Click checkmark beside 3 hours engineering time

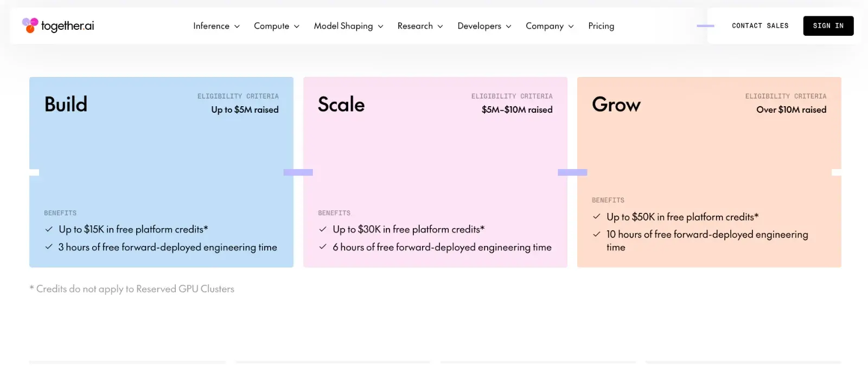[x=49, y=247]
